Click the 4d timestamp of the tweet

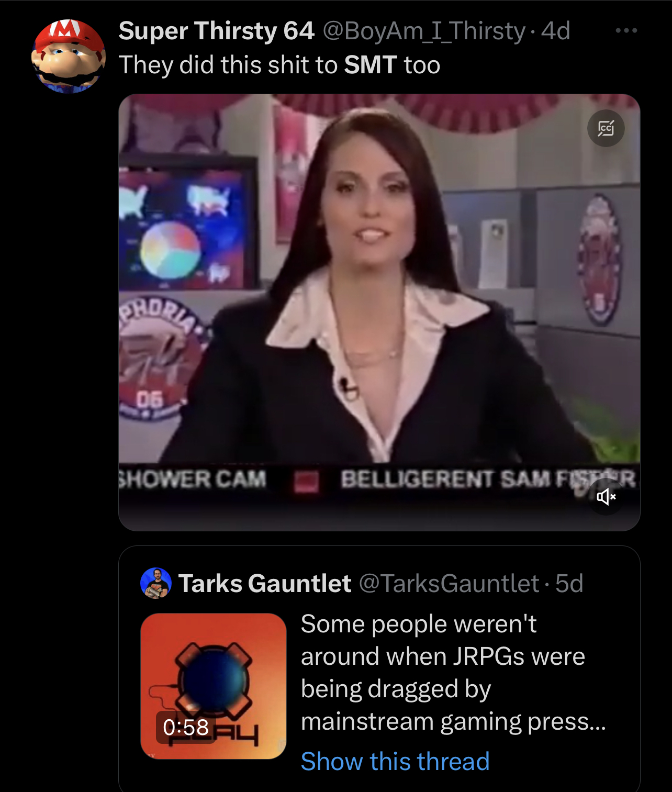(555, 31)
